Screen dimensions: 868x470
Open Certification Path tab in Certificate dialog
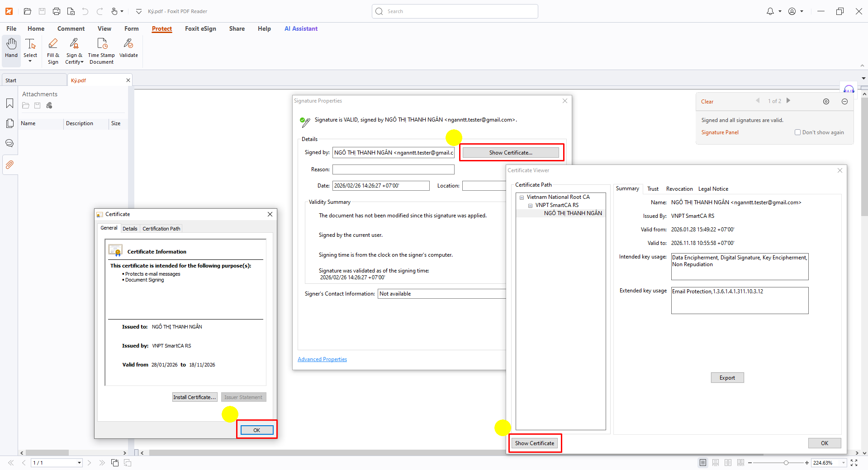coord(161,229)
